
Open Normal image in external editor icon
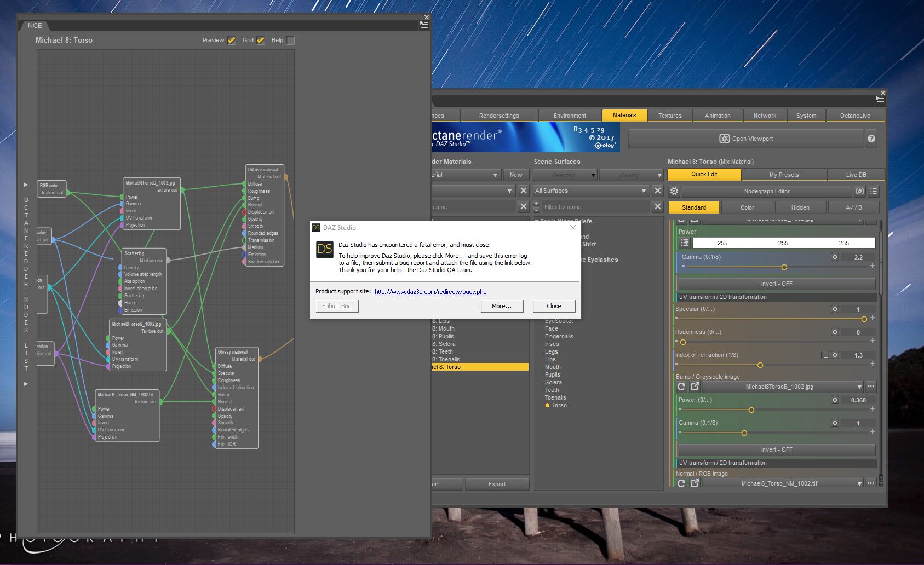click(695, 483)
